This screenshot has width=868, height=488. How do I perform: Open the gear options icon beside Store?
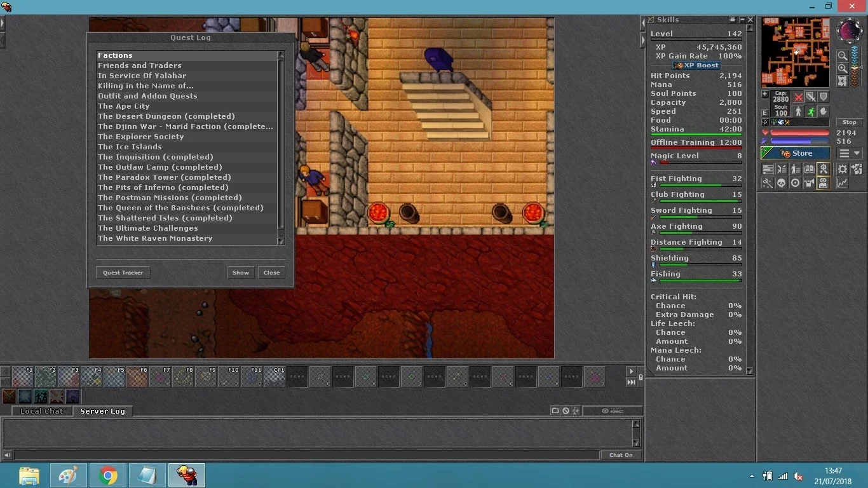click(x=843, y=169)
